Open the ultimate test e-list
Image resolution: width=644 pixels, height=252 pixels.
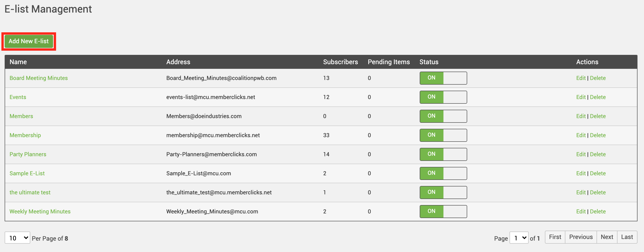coord(30,192)
